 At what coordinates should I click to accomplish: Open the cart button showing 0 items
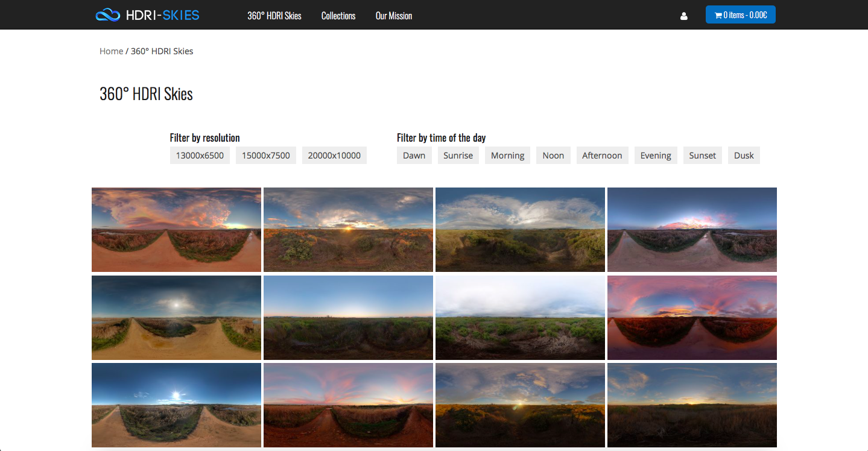pyautogui.click(x=741, y=15)
